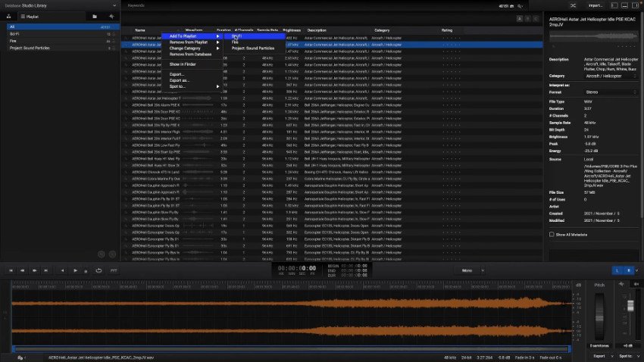Click the shuffle icon in top bar
Viewport: 644px width, 362px height.
[573, 5]
